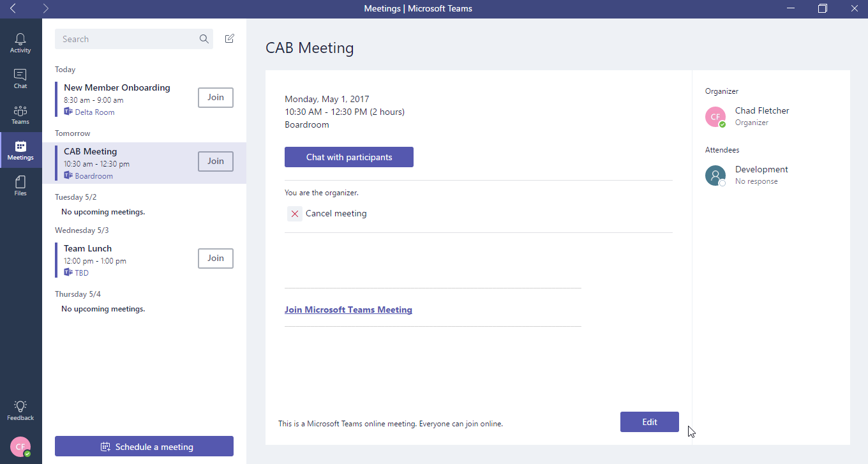Screen dimensions: 868x464
Task: Click the CAB Meeting page title
Action: coord(310,48)
